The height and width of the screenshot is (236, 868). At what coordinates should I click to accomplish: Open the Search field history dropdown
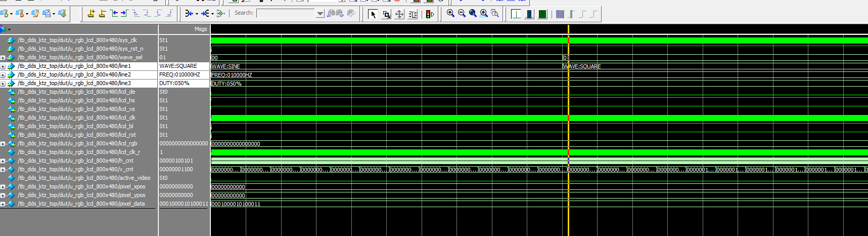click(x=320, y=14)
